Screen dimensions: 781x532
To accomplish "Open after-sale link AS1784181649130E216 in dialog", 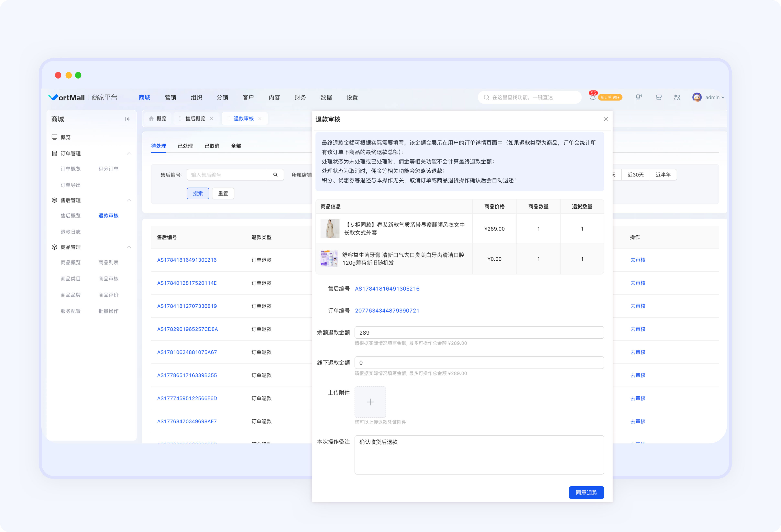I will pyautogui.click(x=387, y=288).
